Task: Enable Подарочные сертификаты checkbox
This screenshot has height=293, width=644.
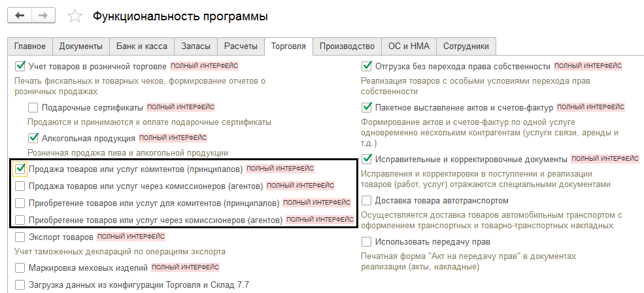Action: tap(33, 107)
